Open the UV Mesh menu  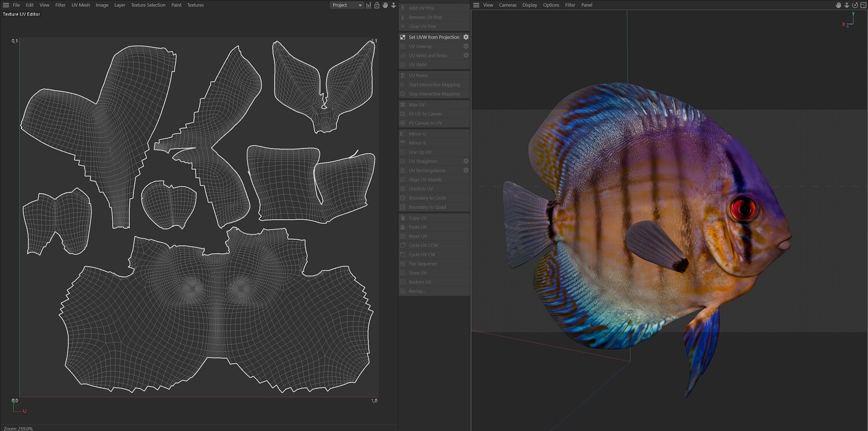click(x=80, y=5)
